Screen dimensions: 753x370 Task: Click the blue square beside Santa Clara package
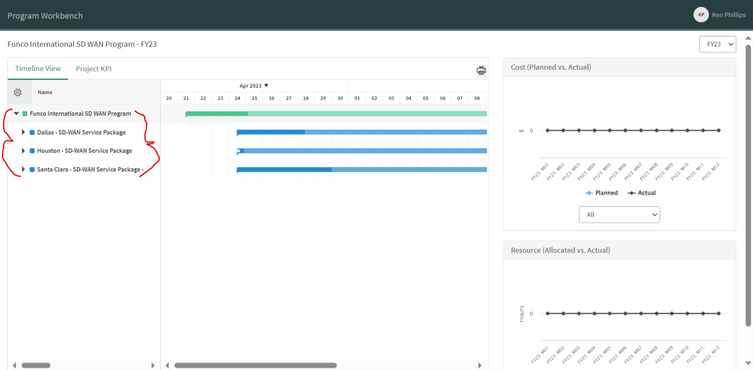tap(32, 170)
